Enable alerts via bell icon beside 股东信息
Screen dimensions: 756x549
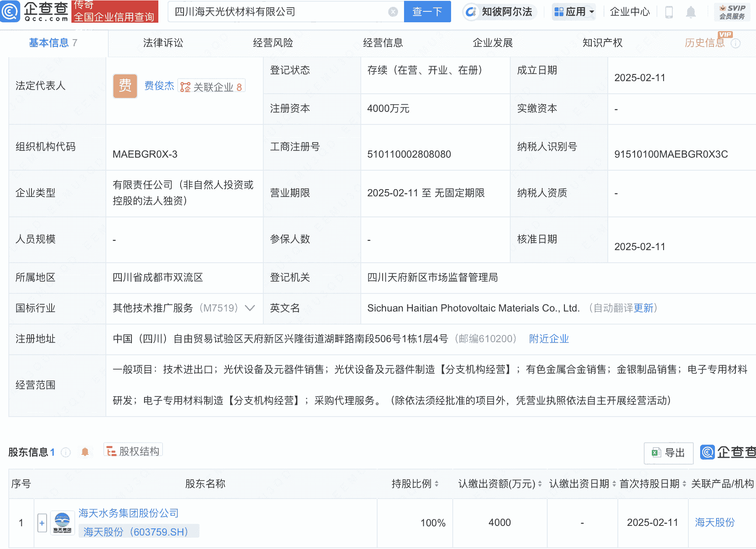[x=85, y=451]
